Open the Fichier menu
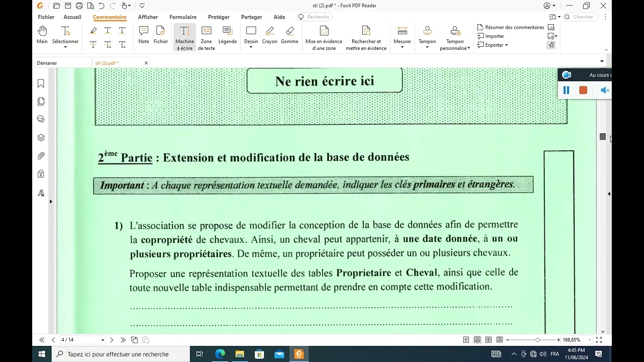 [x=46, y=17]
